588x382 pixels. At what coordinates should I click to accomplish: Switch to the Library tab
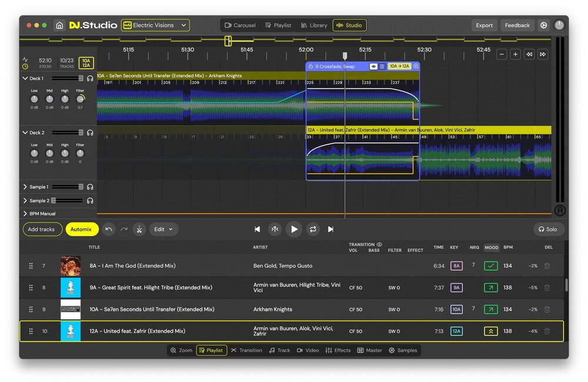tap(313, 25)
